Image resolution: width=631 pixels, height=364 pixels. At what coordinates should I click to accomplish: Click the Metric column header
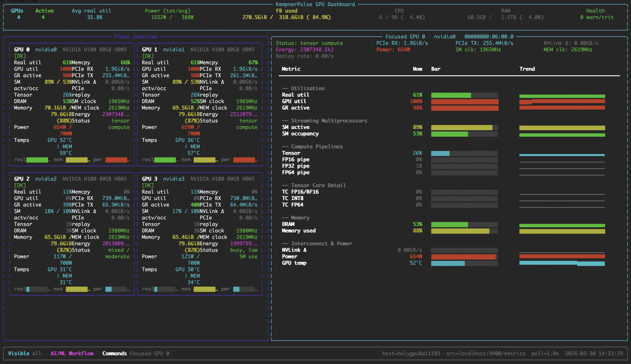pyautogui.click(x=291, y=69)
